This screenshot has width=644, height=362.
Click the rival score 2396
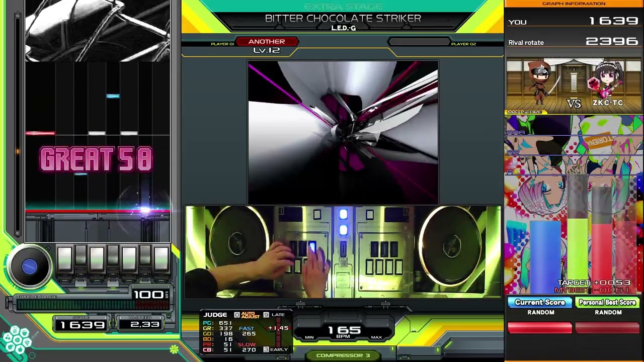(x=612, y=41)
